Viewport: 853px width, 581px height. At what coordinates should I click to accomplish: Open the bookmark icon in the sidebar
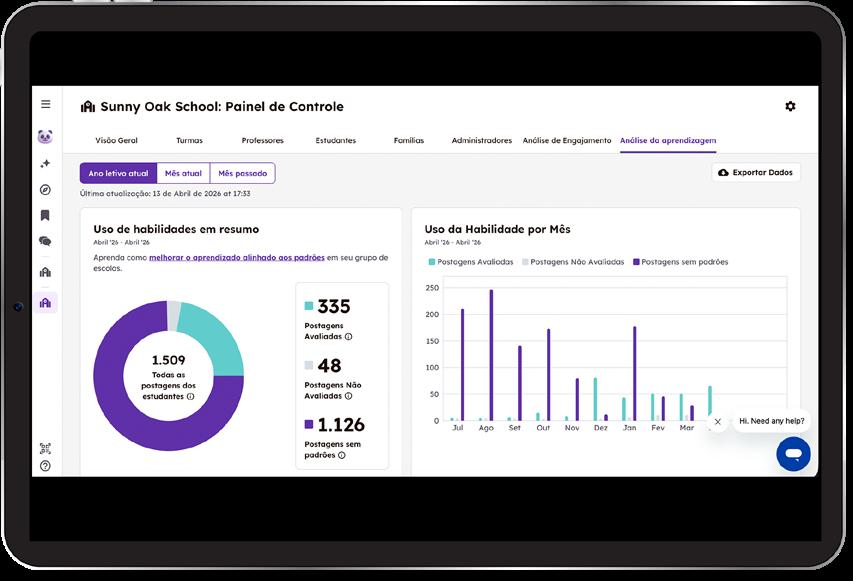(45, 215)
